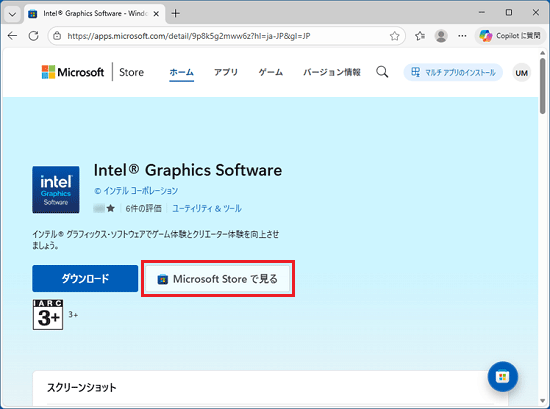550x409 pixels.
Task: Close the Intel Graphics Software tab
Action: (156, 14)
